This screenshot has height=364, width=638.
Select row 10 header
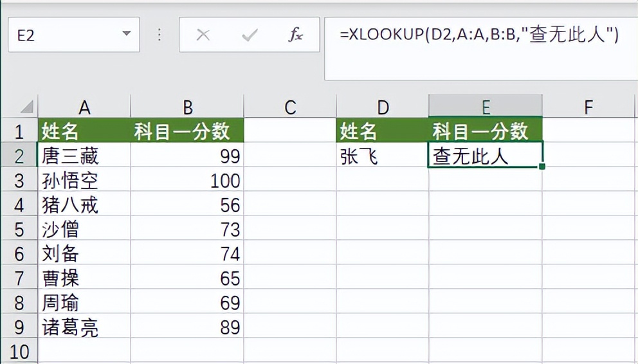point(19,350)
